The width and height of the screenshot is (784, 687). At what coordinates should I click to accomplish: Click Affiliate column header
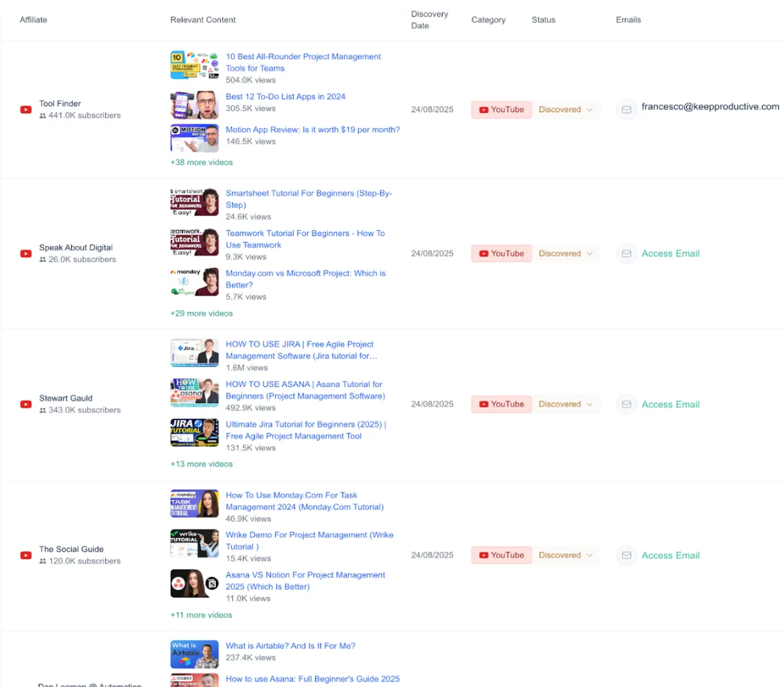pyautogui.click(x=33, y=20)
